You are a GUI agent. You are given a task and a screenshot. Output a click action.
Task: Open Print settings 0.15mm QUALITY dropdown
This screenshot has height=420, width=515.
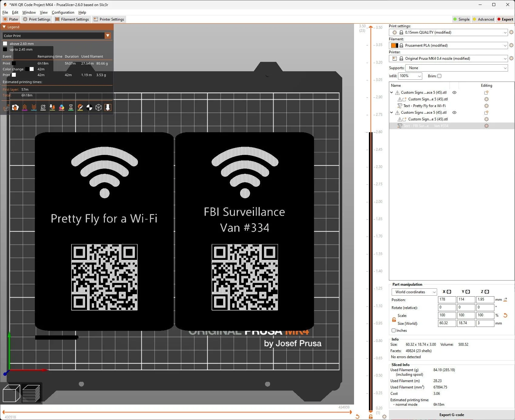[448, 32]
